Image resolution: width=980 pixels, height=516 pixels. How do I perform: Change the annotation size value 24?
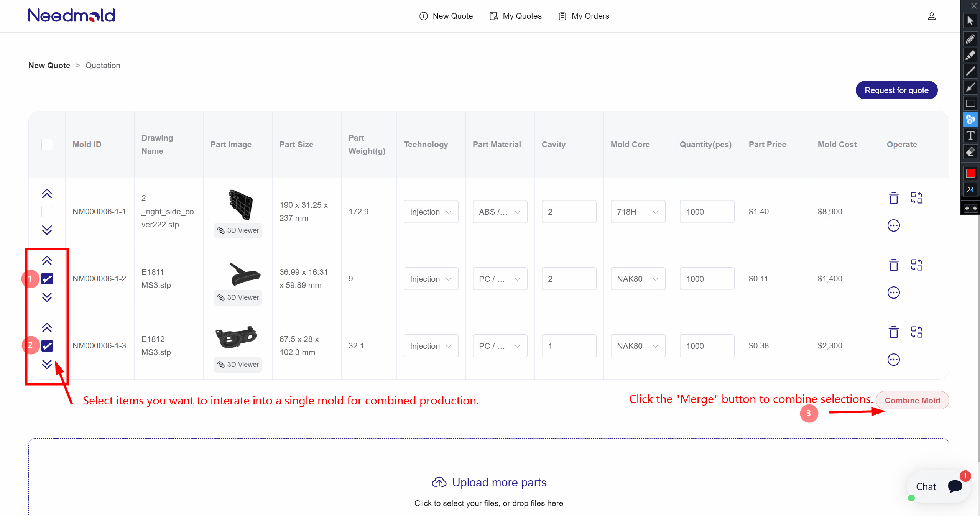[x=970, y=190]
